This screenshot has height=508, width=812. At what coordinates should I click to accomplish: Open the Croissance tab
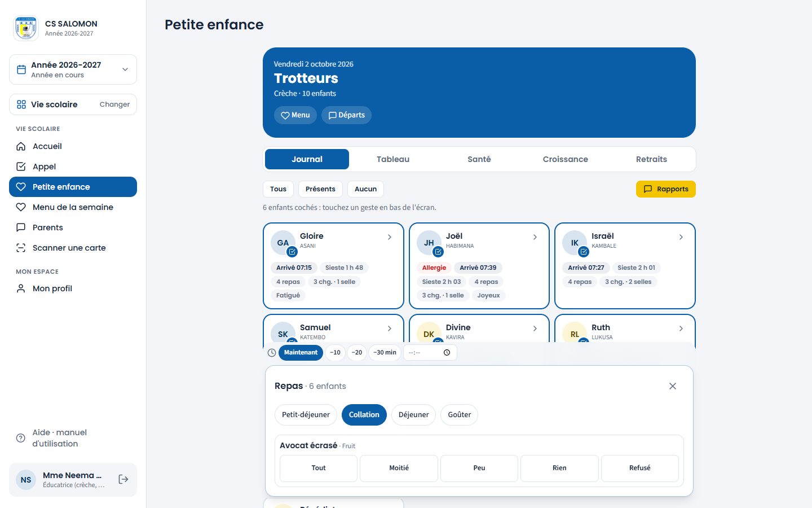tap(566, 159)
